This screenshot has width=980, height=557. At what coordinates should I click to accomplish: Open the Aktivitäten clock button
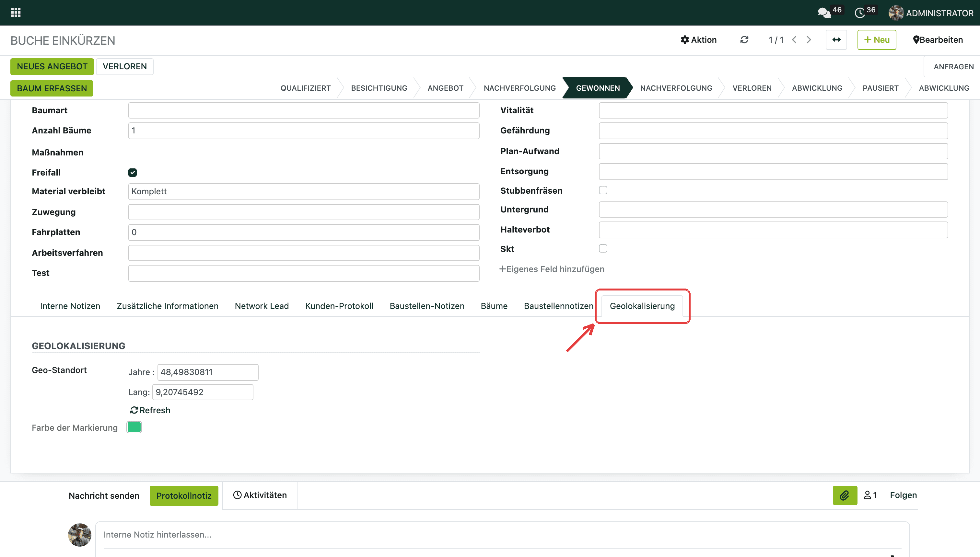pos(260,495)
